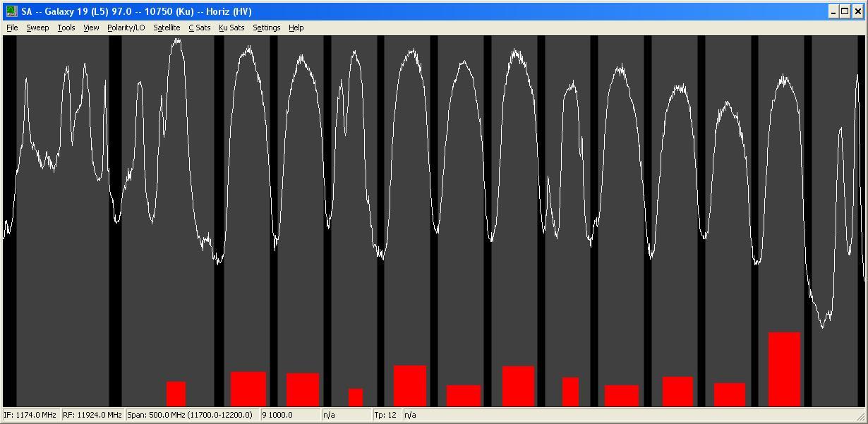
Task: Open the Ku Sats menu
Action: coord(231,28)
